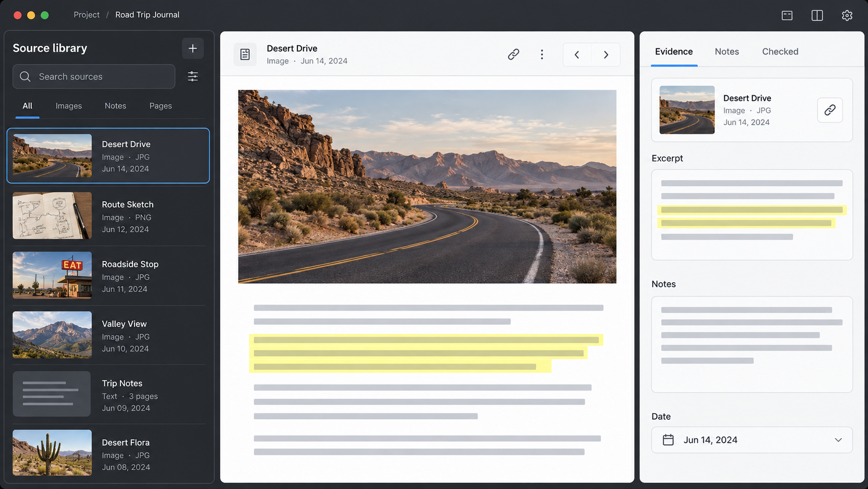This screenshot has height=489, width=868.
Task: Click into the Notes text area
Action: tap(752, 345)
